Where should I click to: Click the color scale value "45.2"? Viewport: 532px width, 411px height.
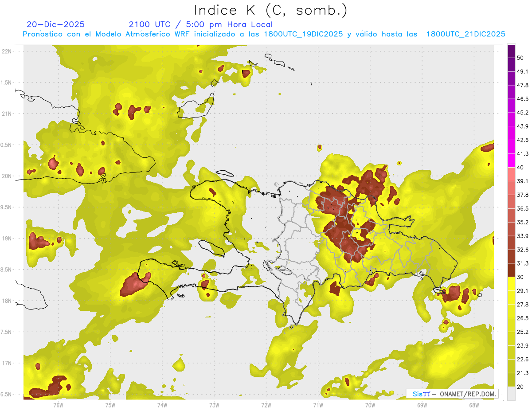click(x=523, y=113)
